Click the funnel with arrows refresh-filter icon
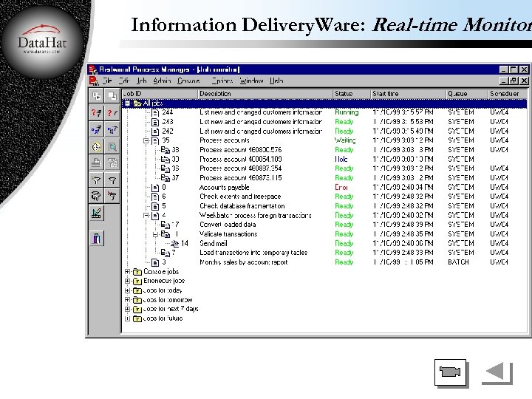 pyautogui.click(x=96, y=196)
